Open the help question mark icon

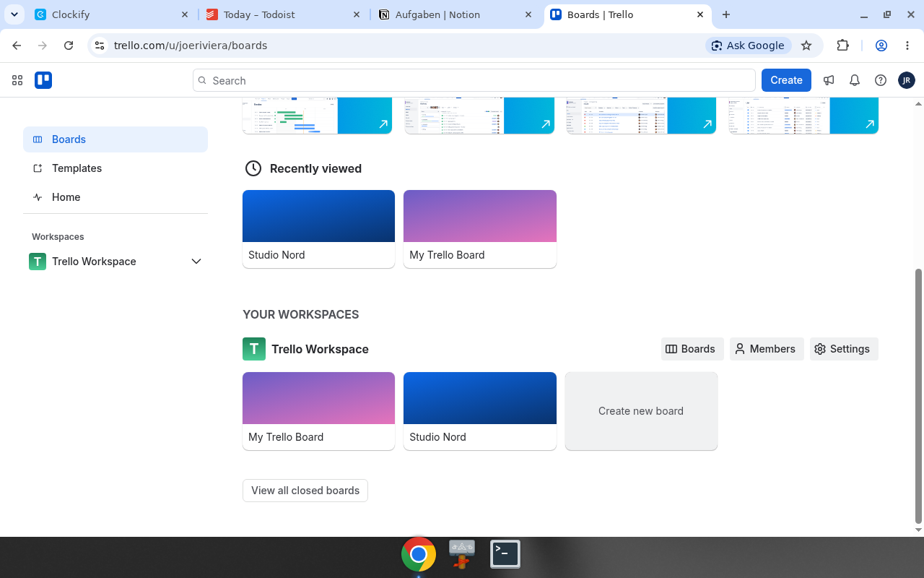(x=881, y=80)
